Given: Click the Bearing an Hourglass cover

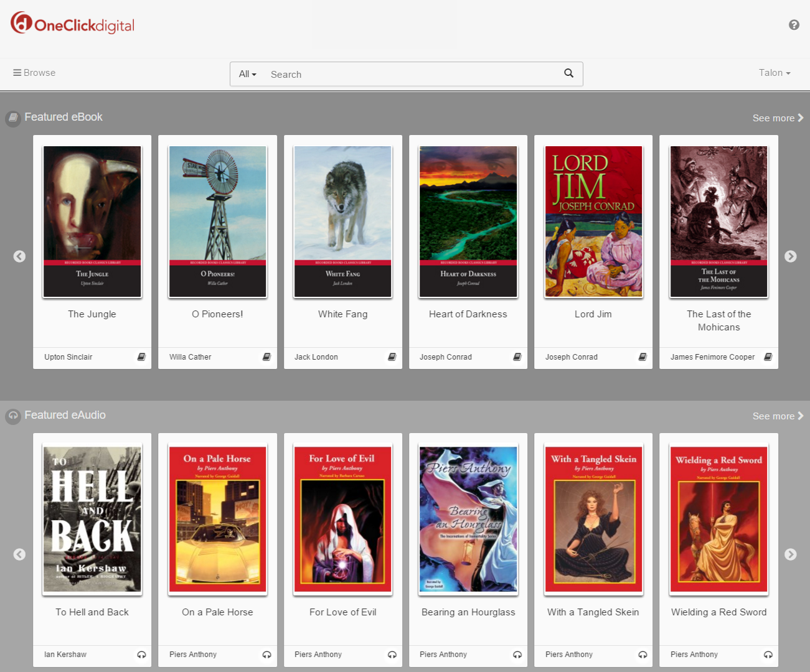Looking at the screenshot, I should (468, 519).
